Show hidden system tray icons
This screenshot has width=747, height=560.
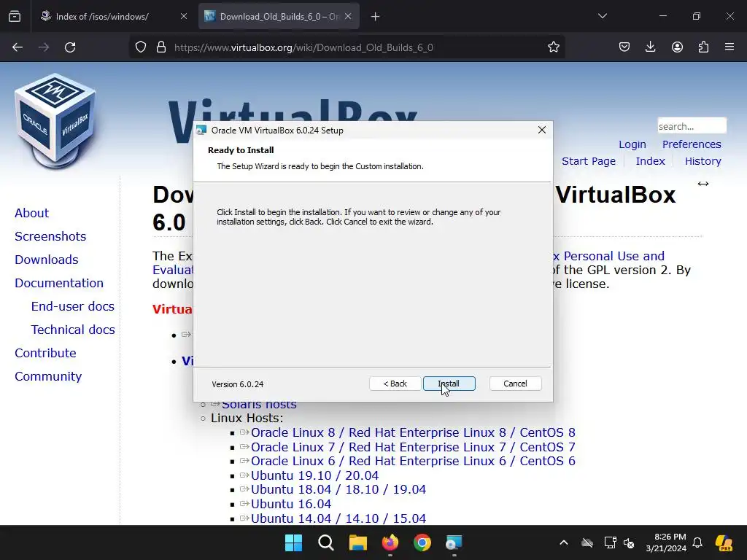point(564,542)
